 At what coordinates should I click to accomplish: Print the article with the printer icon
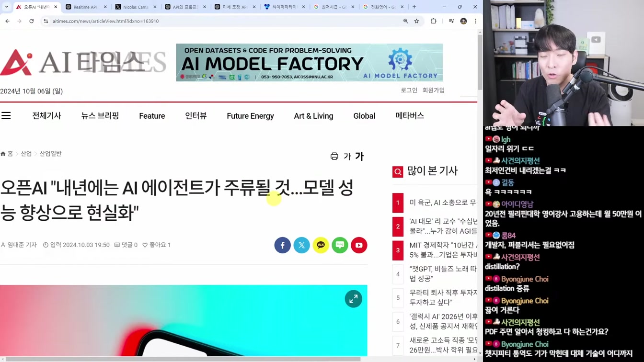[x=334, y=156]
